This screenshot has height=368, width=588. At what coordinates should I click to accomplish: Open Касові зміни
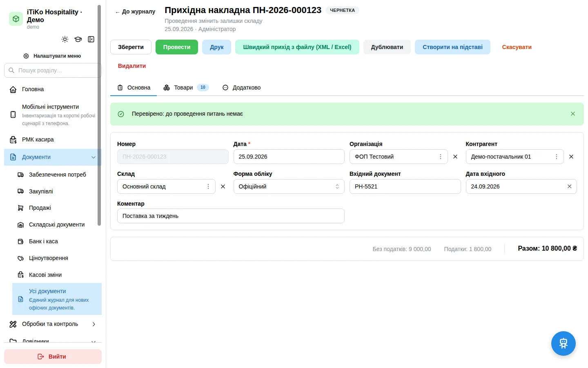click(x=56, y=275)
